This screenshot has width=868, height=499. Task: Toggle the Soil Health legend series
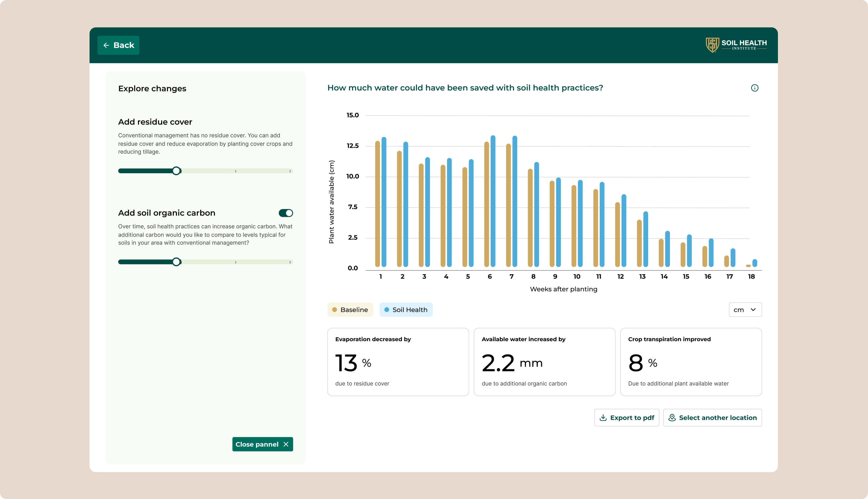coord(406,310)
